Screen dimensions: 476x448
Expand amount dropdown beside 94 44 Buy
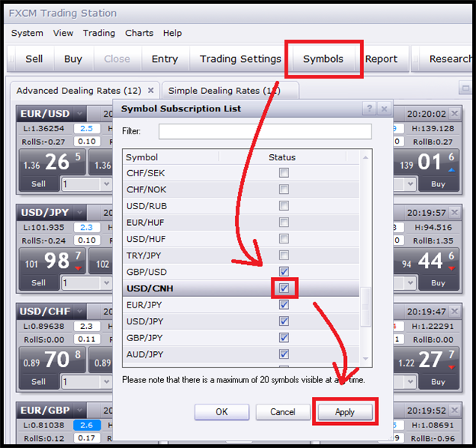pyautogui.click(x=410, y=283)
